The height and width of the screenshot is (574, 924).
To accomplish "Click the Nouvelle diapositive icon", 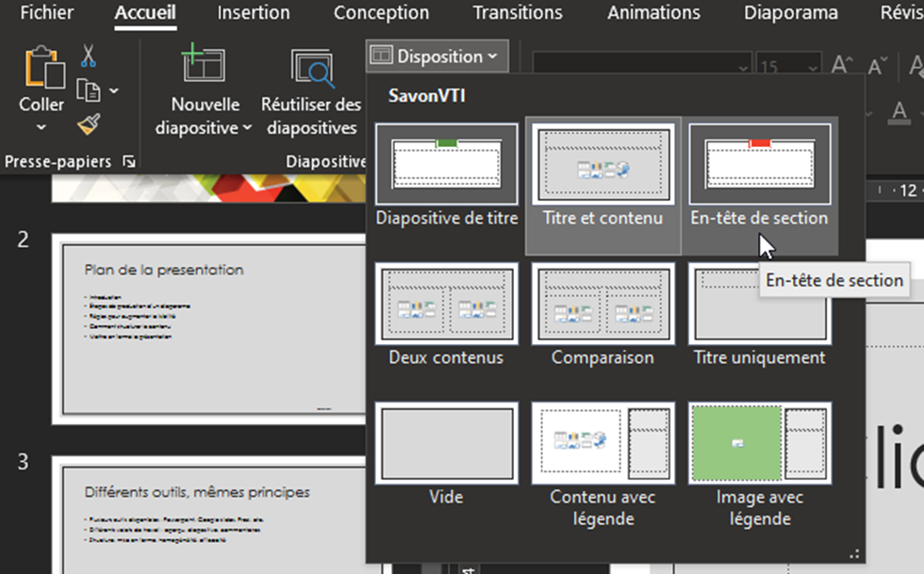I will pyautogui.click(x=203, y=67).
